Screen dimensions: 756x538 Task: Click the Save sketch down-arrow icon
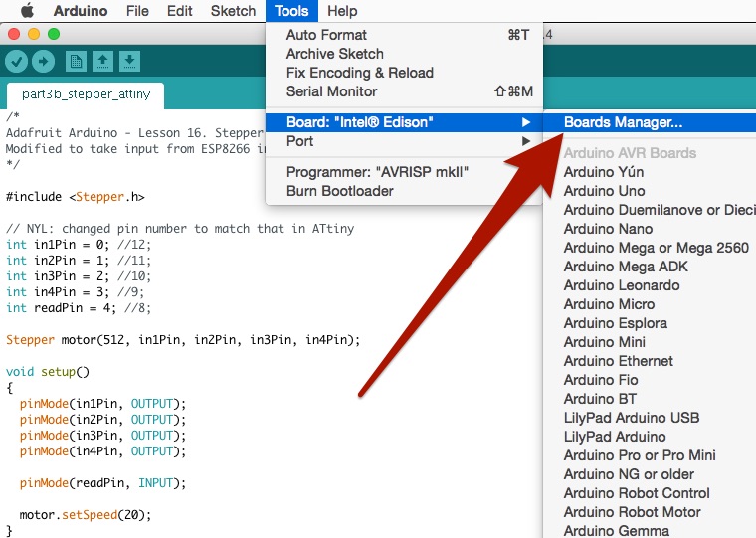pos(129,62)
